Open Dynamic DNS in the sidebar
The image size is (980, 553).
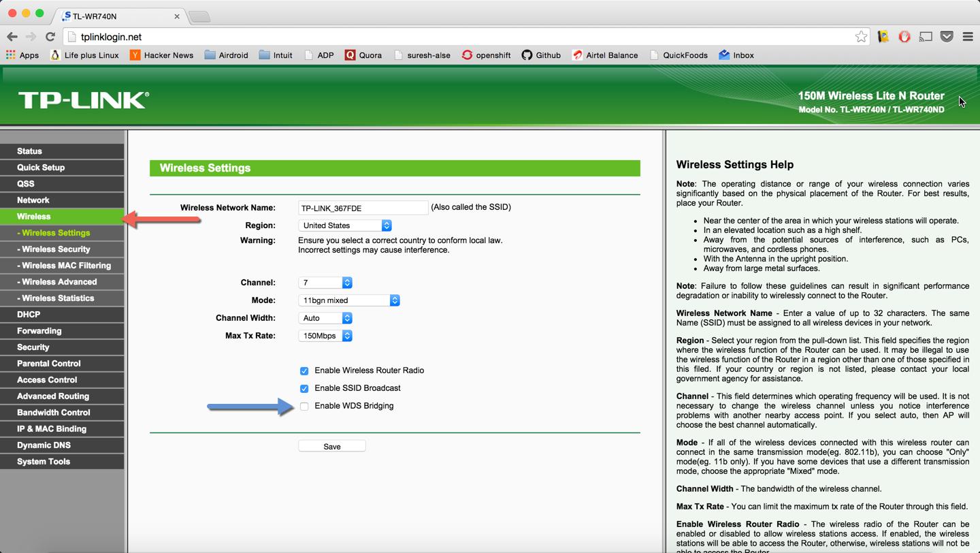click(62, 445)
